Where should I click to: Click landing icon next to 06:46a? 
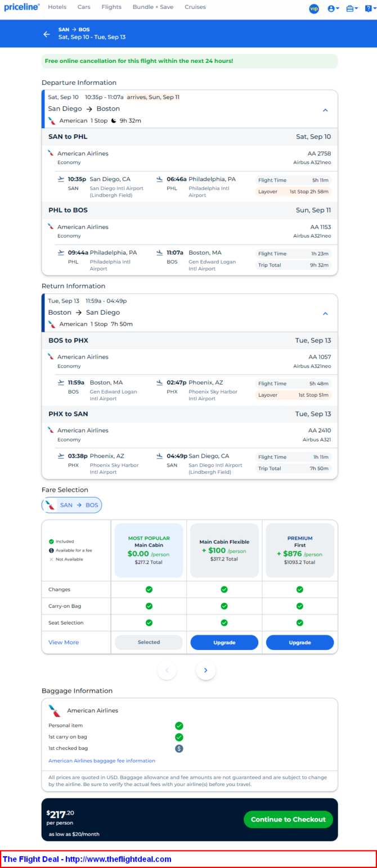point(160,179)
